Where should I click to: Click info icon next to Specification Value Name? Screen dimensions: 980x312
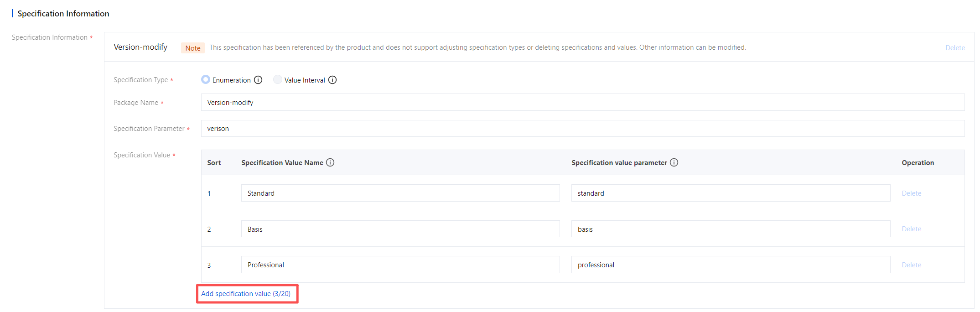tap(330, 162)
